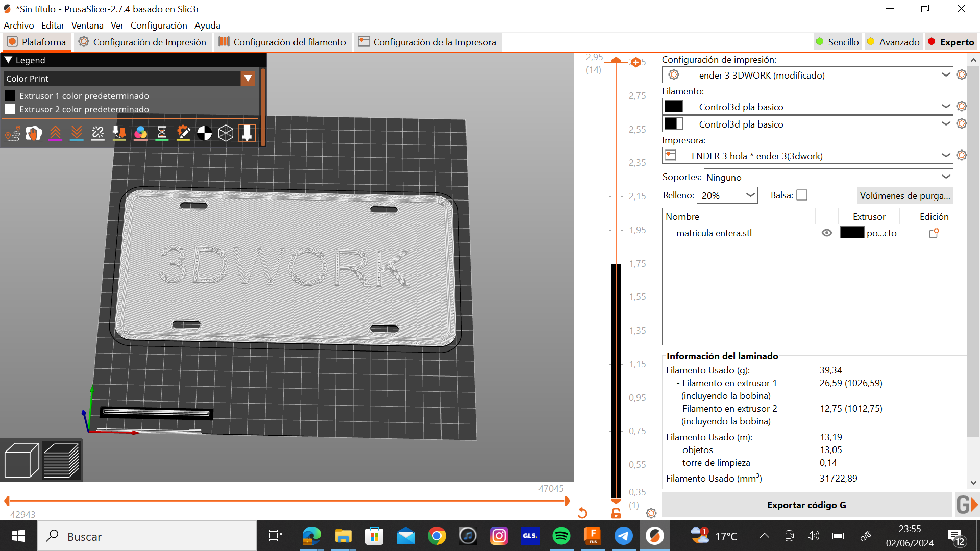The height and width of the screenshot is (551, 980).
Task: Open vertical slider settings cog
Action: click(651, 513)
